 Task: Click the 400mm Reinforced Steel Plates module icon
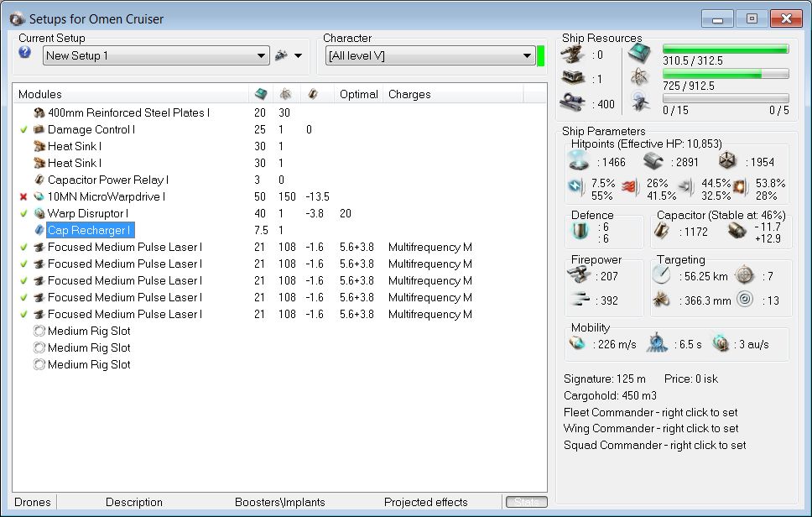point(39,112)
